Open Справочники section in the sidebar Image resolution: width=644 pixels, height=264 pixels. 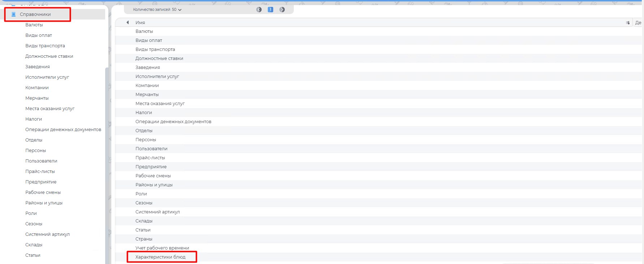pyautogui.click(x=35, y=14)
